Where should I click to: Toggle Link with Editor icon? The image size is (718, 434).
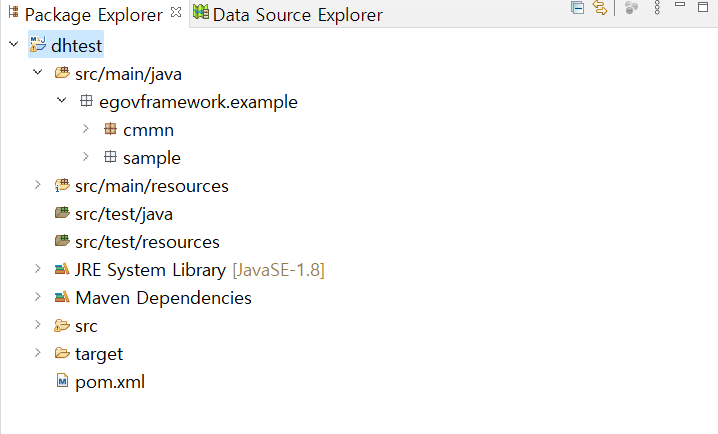(600, 8)
